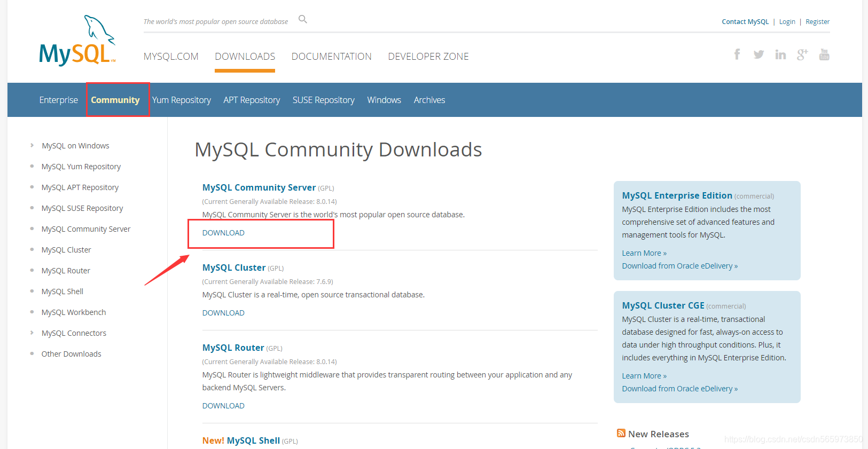868x449 pixels.
Task: Click Oracle eDelivery link under Enterprise Edition
Action: click(x=679, y=266)
